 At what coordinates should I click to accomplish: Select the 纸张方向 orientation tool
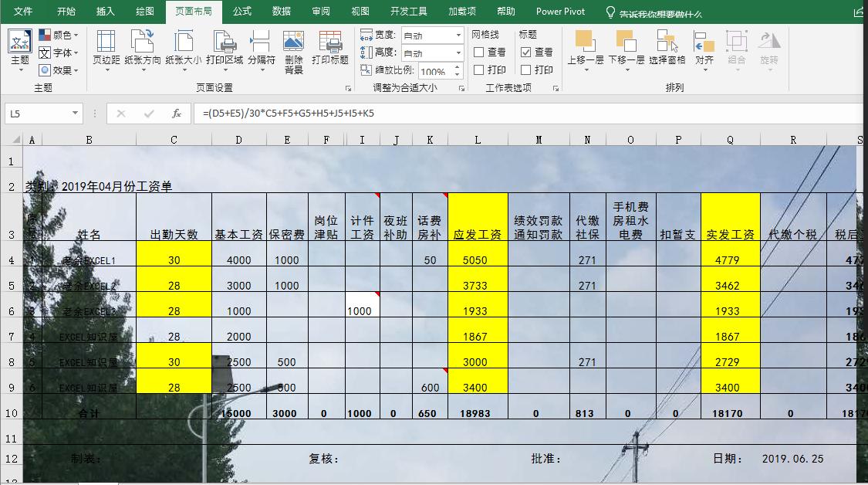(144, 46)
